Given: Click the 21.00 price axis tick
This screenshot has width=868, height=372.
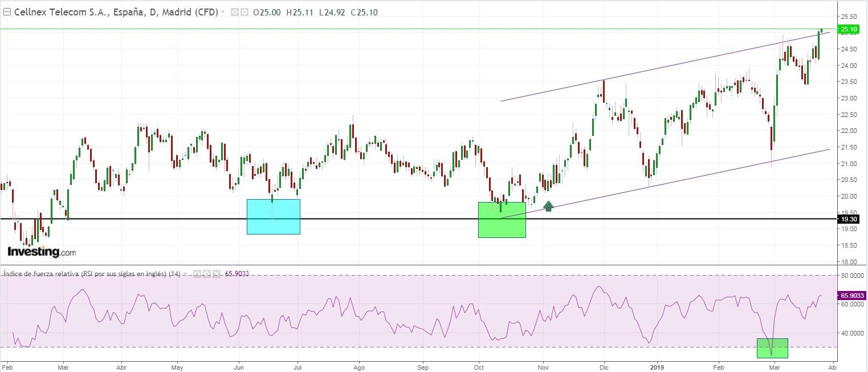Looking at the screenshot, I should [x=849, y=164].
